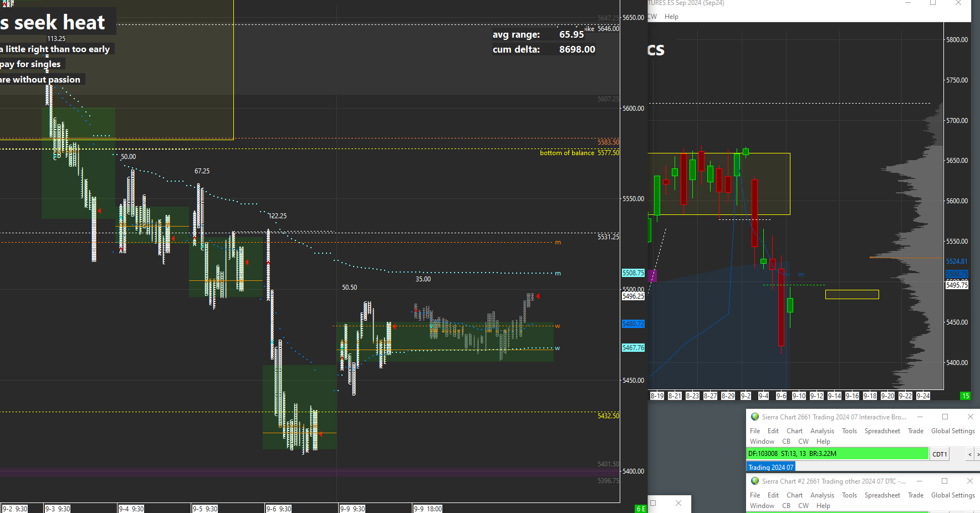Minimize the Sierra Chart Interactive Brokers window
This screenshot has height=513, width=980.
click(920, 417)
